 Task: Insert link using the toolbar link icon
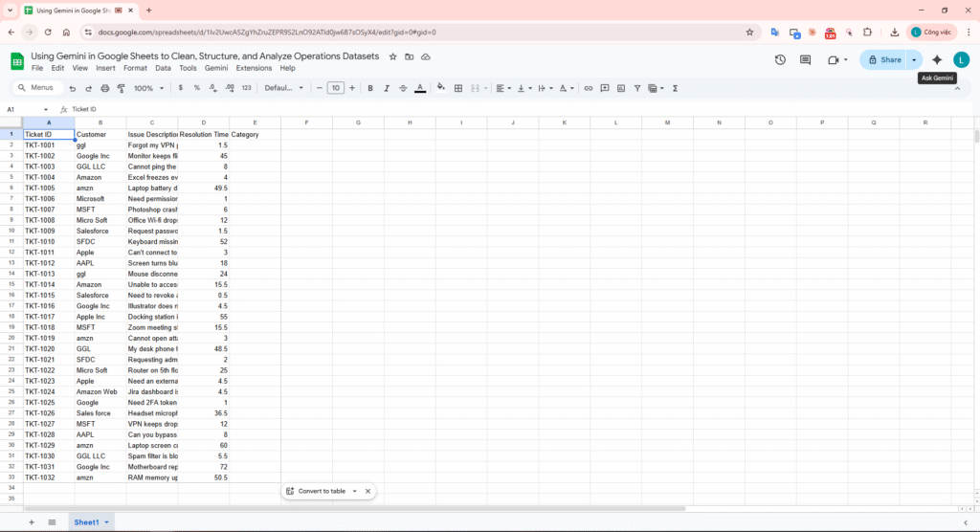[589, 88]
